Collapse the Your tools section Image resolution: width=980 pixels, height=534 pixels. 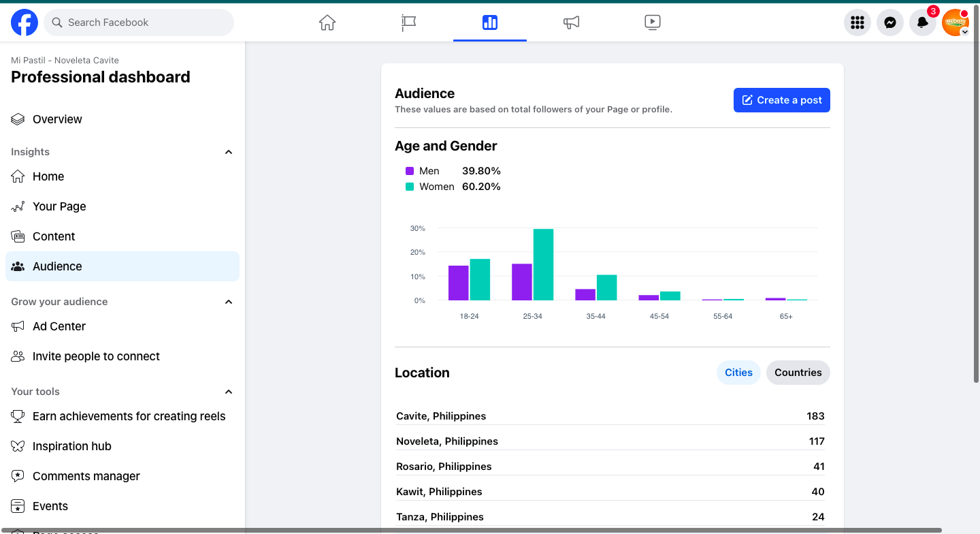tap(229, 392)
